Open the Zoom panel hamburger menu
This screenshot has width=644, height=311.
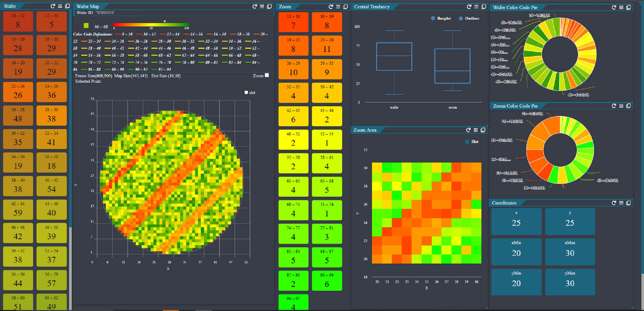338,7
